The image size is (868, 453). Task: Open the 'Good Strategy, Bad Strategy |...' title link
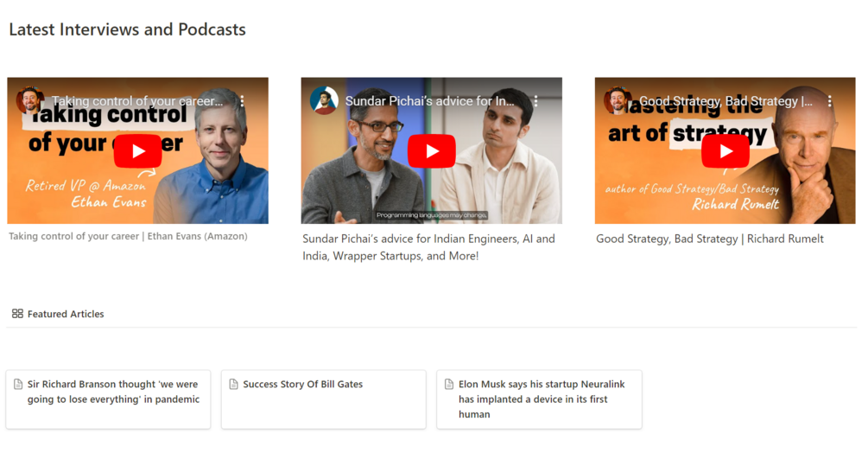click(x=725, y=101)
